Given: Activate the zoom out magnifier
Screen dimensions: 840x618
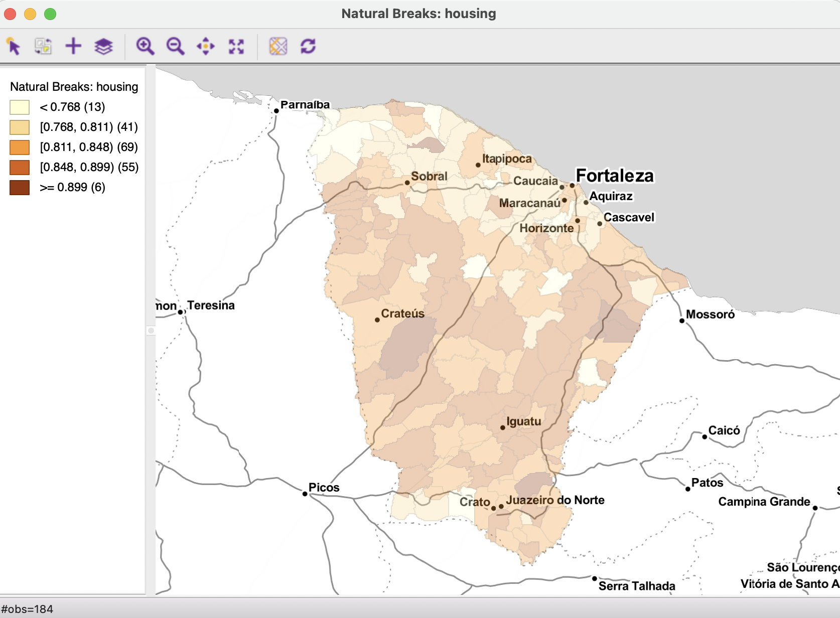Looking at the screenshot, I should point(176,46).
